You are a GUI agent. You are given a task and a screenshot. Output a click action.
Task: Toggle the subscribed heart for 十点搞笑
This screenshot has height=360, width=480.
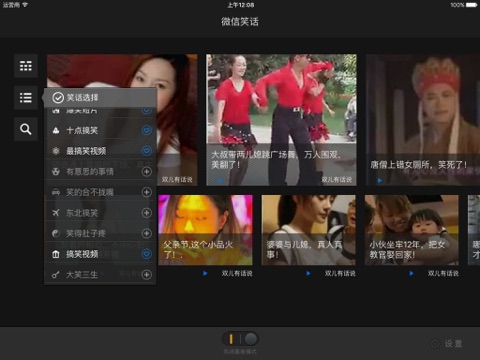point(147,130)
